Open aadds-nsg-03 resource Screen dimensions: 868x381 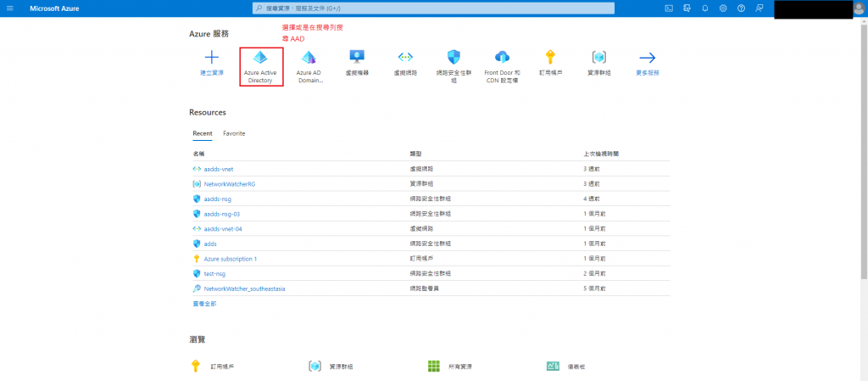coord(221,214)
